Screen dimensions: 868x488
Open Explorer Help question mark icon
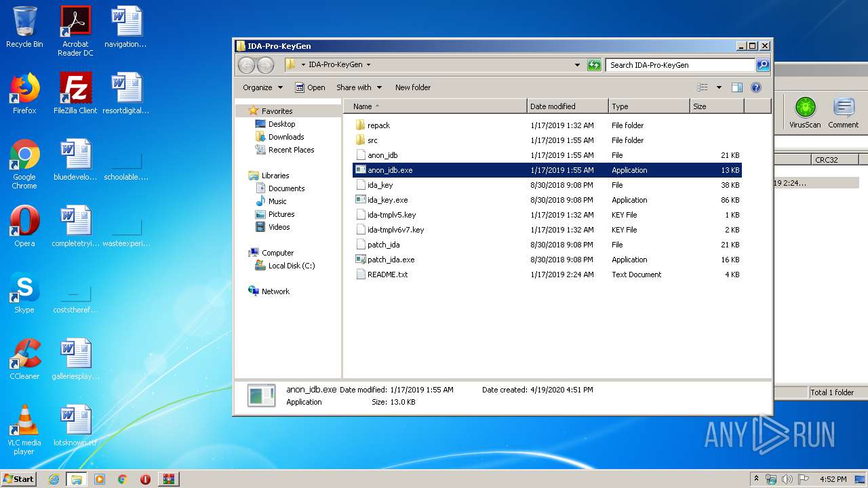point(756,87)
